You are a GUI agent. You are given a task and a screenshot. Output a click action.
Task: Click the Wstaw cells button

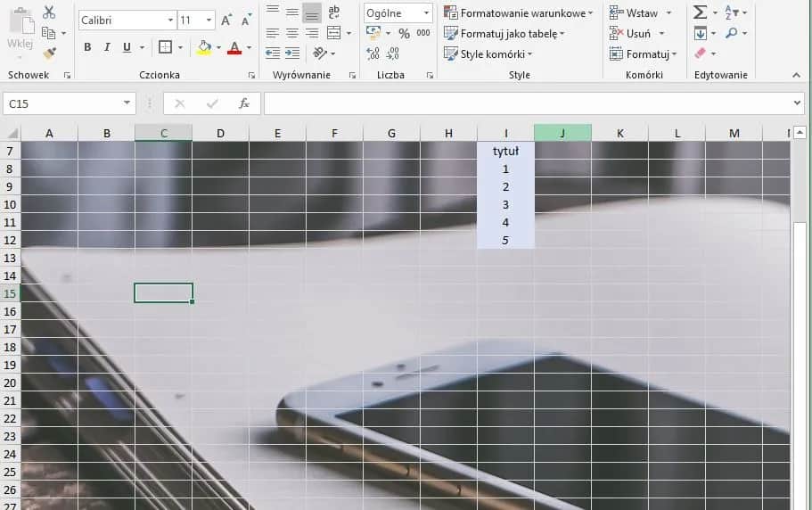[634, 13]
